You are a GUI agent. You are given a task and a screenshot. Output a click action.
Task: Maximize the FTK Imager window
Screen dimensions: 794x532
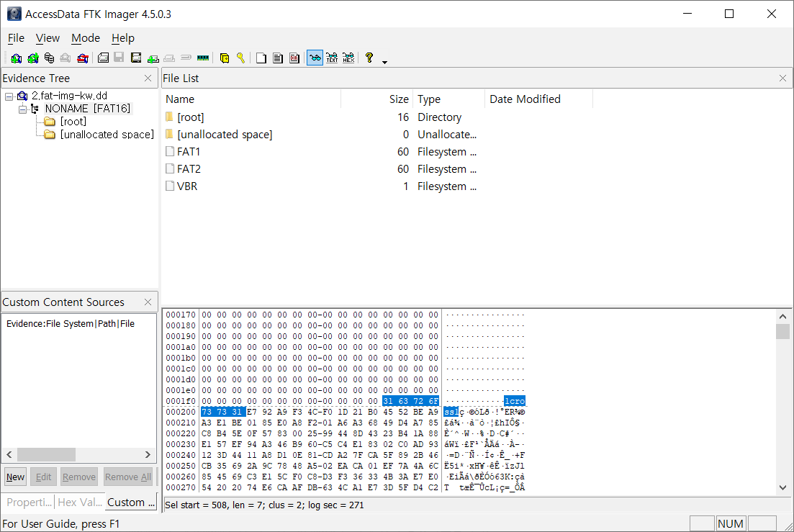pyautogui.click(x=729, y=14)
